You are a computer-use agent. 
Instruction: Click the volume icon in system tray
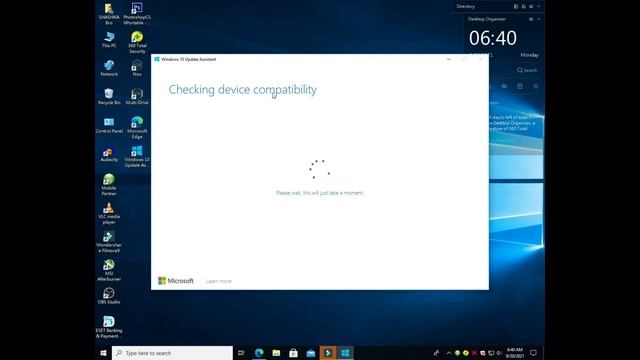click(x=498, y=353)
